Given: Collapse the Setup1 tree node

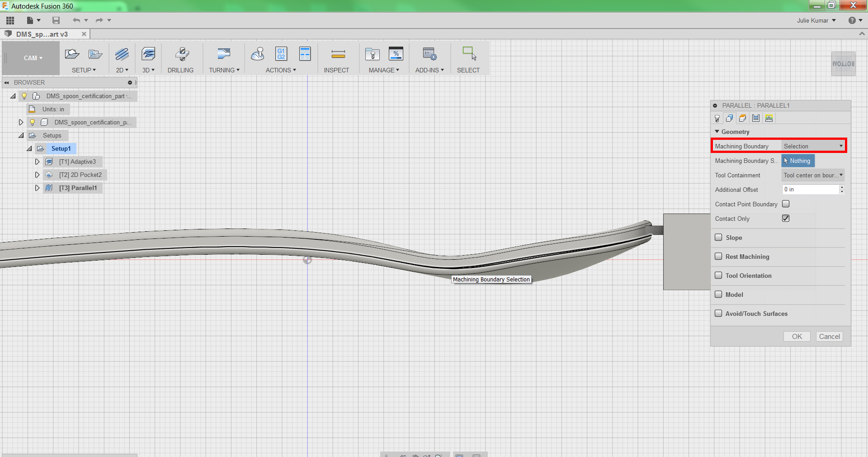Looking at the screenshot, I should (29, 148).
